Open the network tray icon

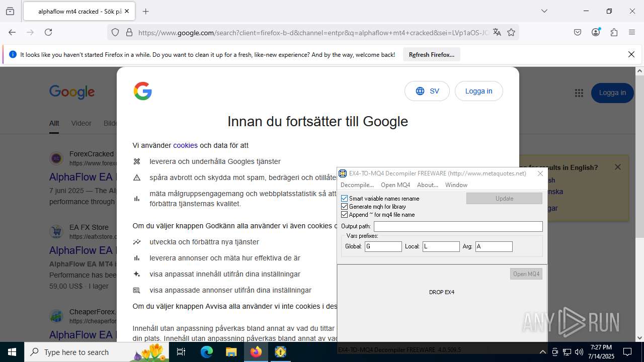pyautogui.click(x=567, y=352)
